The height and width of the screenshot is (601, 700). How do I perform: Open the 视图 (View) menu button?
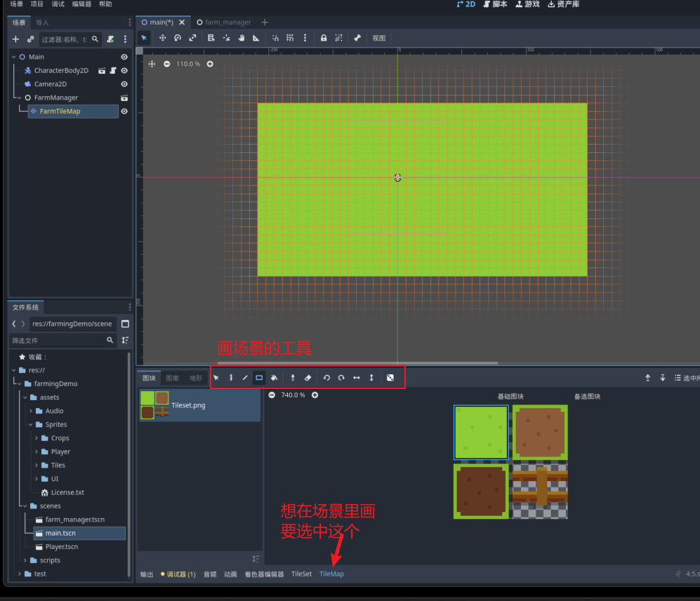378,38
